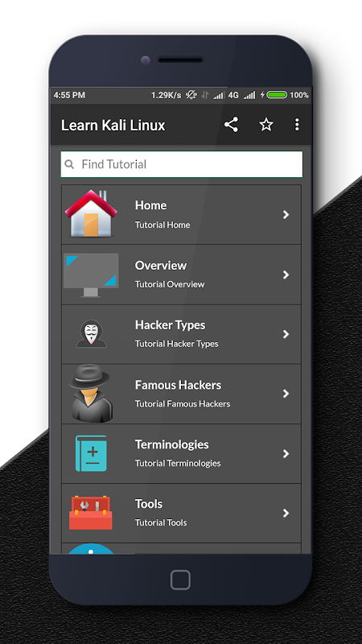Select the Tutorial Hacker Types label
Screen dimensions: 362x644
click(x=176, y=344)
